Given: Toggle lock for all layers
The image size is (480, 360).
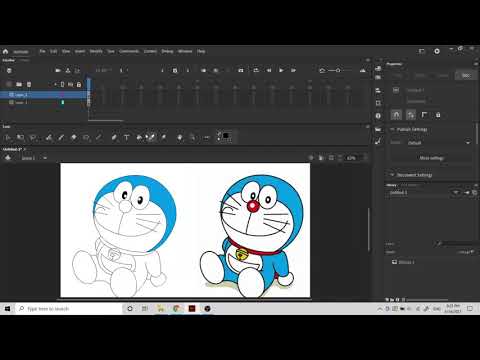Looking at the screenshot, I should pos(79,85).
